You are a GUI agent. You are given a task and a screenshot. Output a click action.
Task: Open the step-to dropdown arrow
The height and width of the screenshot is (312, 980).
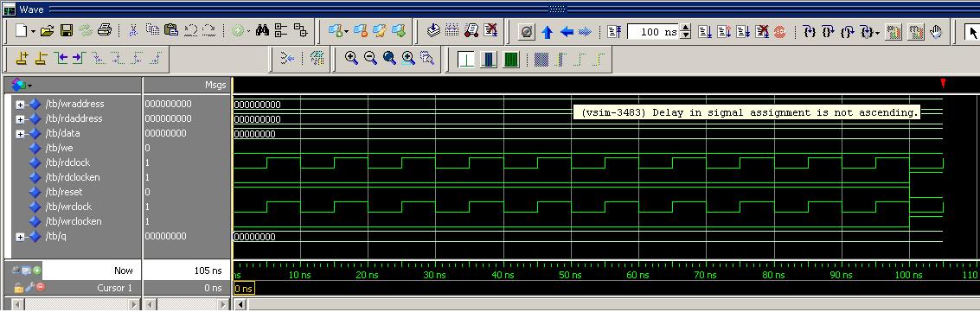tap(877, 32)
